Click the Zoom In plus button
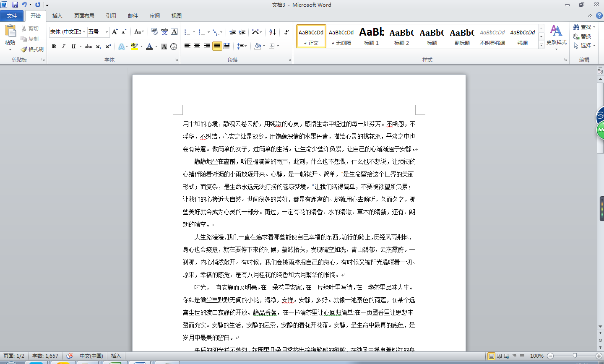604x364 pixels. (x=599, y=356)
